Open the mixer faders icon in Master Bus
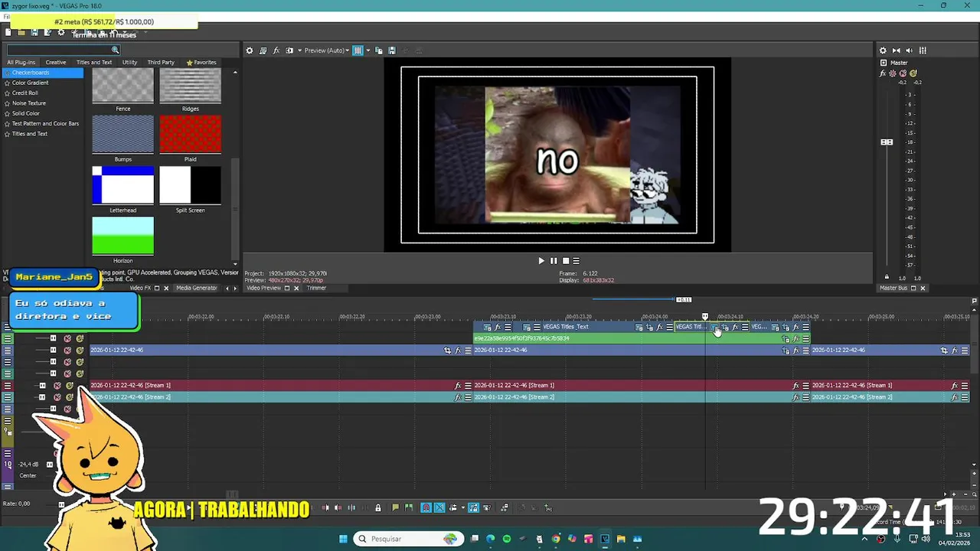The width and height of the screenshot is (980, 551). pyautogui.click(x=923, y=51)
